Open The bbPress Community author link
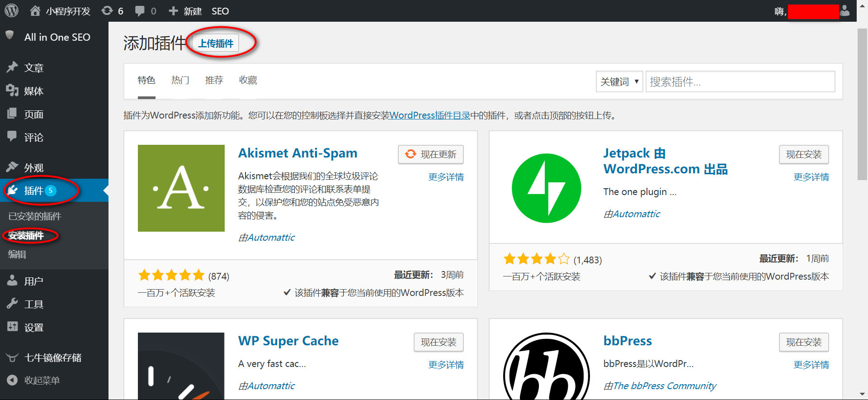Viewport: 868px width, 400px height. [665, 386]
